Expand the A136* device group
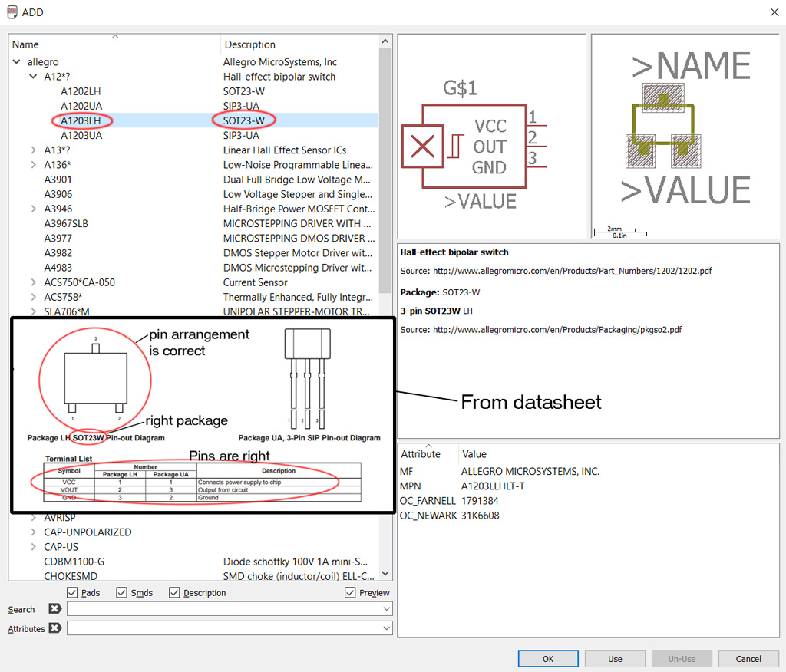The height and width of the screenshot is (672, 786). (x=33, y=164)
